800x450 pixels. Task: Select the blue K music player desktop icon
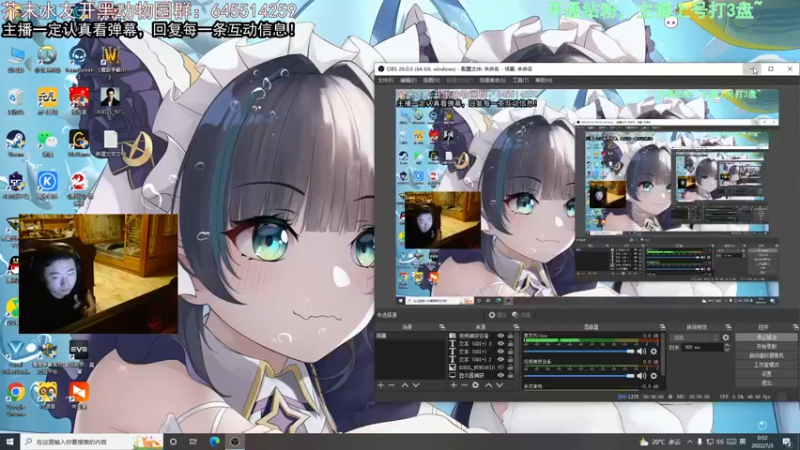47,185
